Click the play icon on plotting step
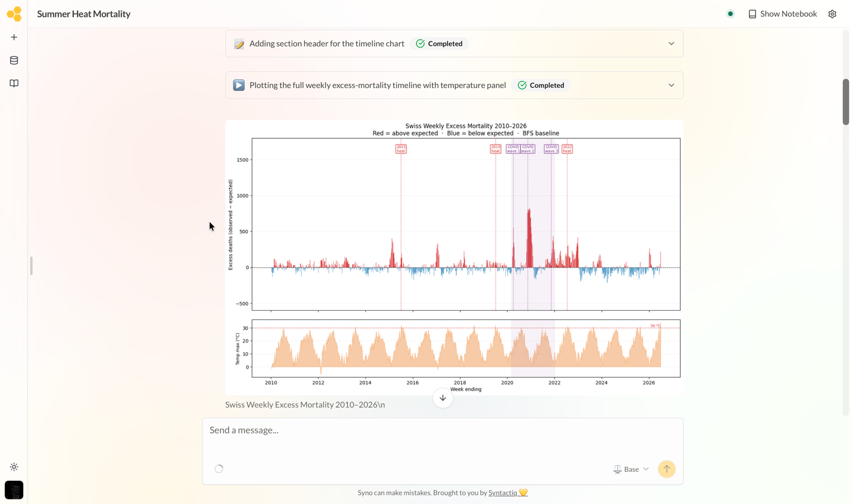Screen dimensions: 851x504 click(239, 85)
